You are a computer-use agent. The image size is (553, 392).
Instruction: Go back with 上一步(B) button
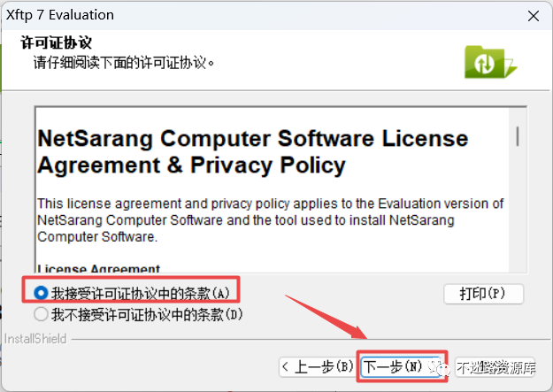coord(318,367)
